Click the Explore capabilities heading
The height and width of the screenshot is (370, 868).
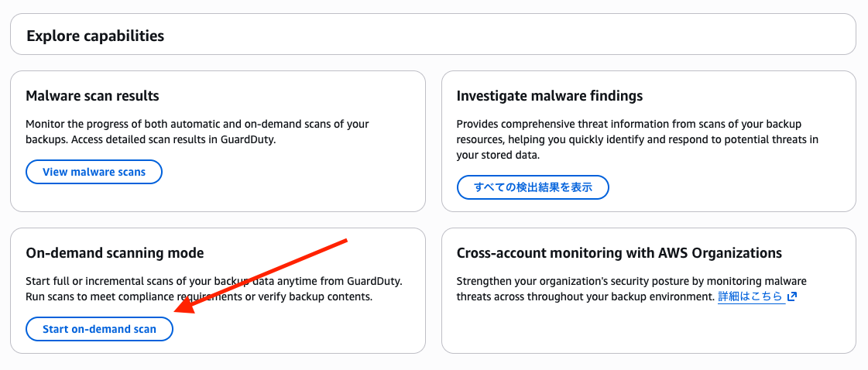95,36
